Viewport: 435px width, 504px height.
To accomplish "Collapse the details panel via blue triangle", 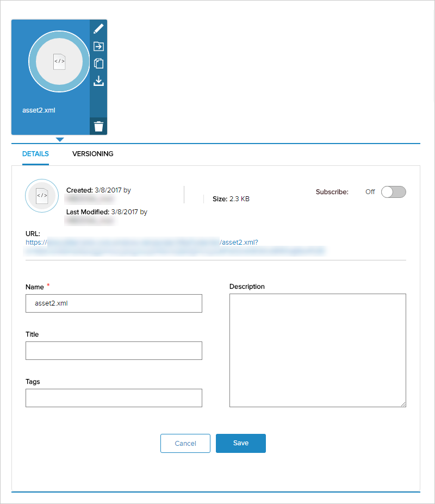I will click(60, 140).
